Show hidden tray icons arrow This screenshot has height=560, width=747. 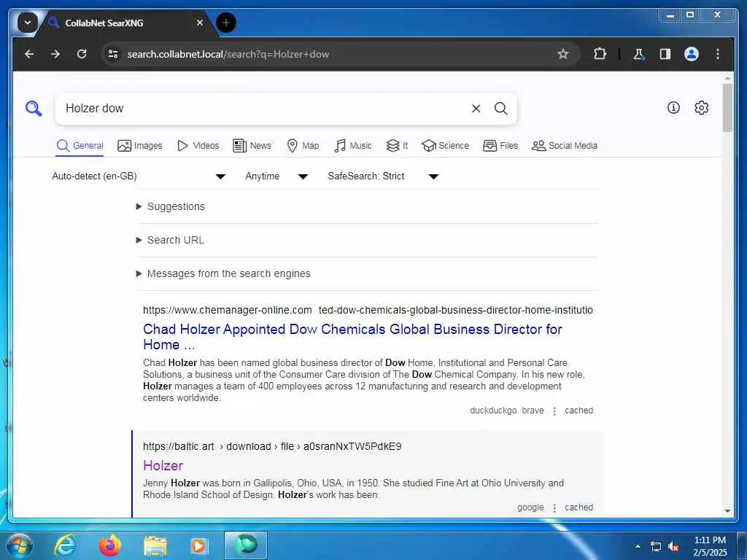638,546
